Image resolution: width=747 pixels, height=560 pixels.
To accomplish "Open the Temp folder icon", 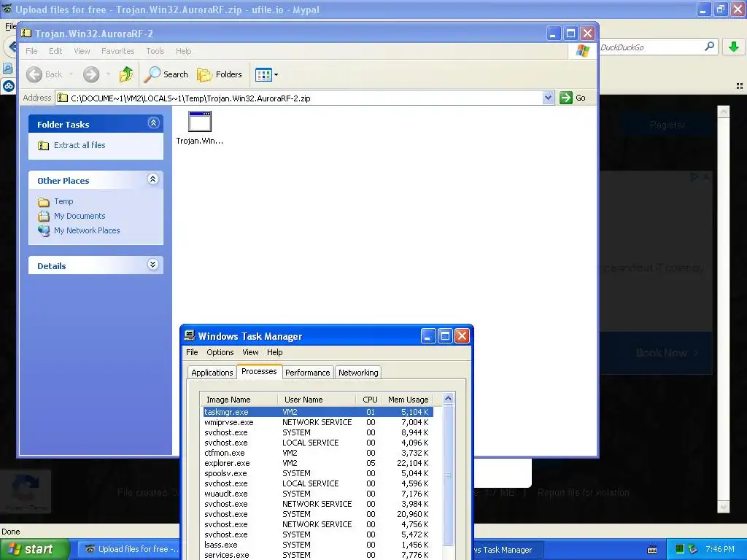I will coord(43,202).
